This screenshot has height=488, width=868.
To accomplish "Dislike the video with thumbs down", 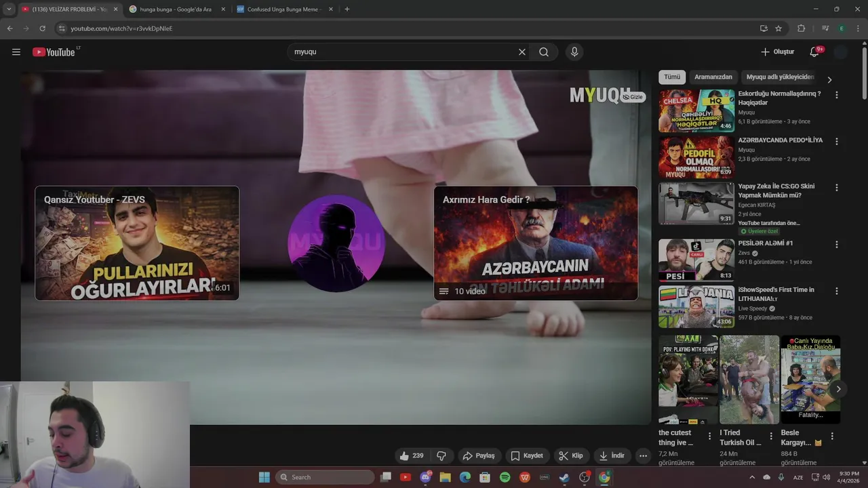I will (441, 455).
